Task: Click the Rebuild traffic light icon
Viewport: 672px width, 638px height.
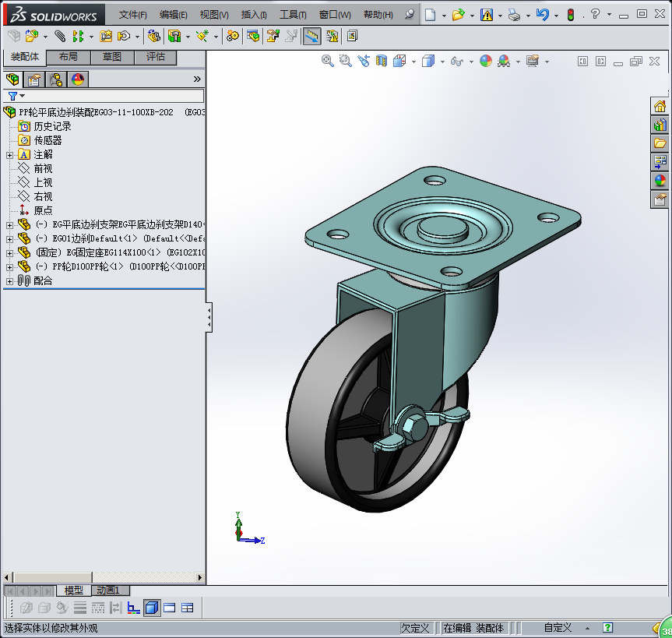Action: (x=571, y=15)
